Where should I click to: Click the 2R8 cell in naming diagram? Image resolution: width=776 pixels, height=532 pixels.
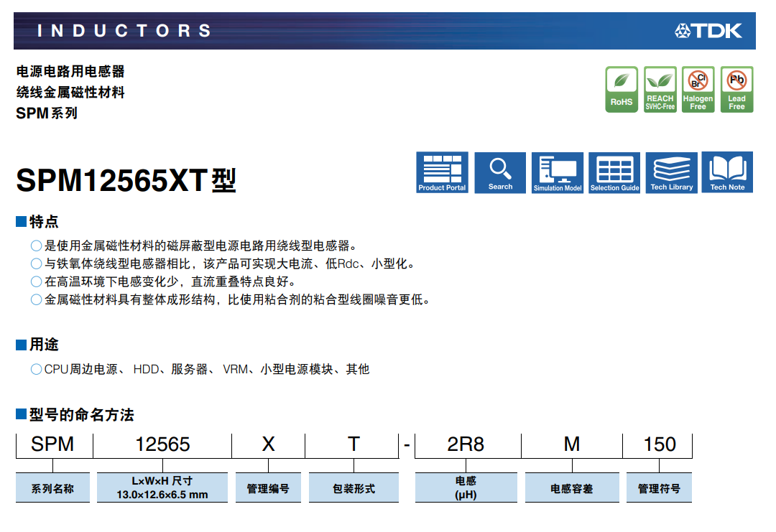pos(466,444)
